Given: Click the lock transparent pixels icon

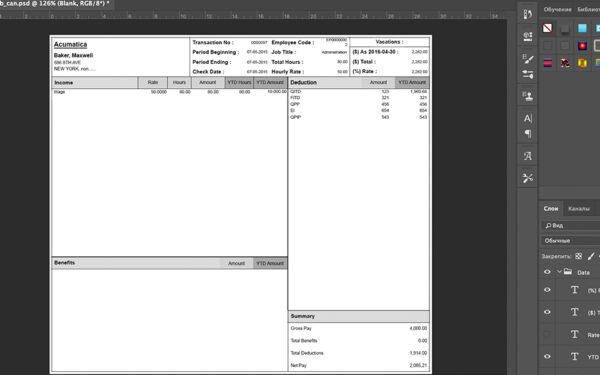Looking at the screenshot, I should 579,256.
